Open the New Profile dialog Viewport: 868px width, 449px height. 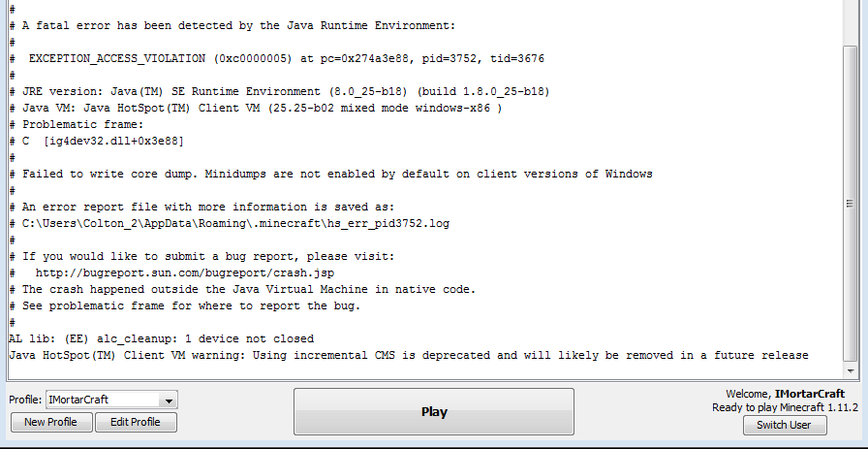click(x=50, y=422)
